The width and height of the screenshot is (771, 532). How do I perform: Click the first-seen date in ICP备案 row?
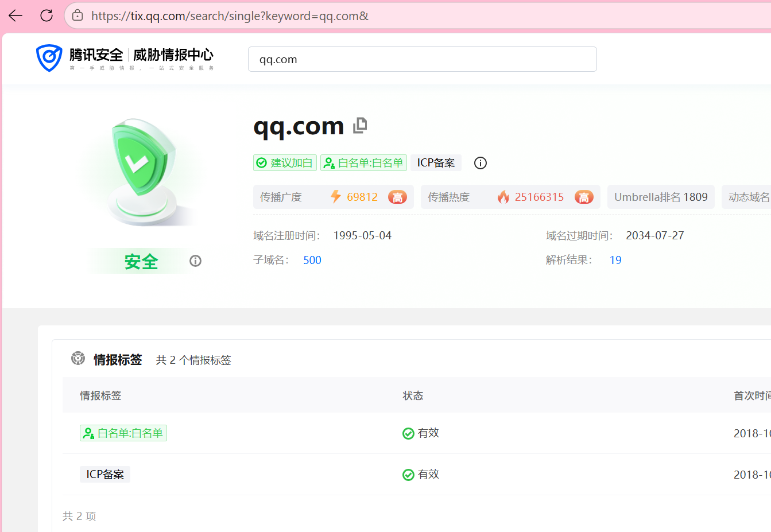tap(752, 475)
